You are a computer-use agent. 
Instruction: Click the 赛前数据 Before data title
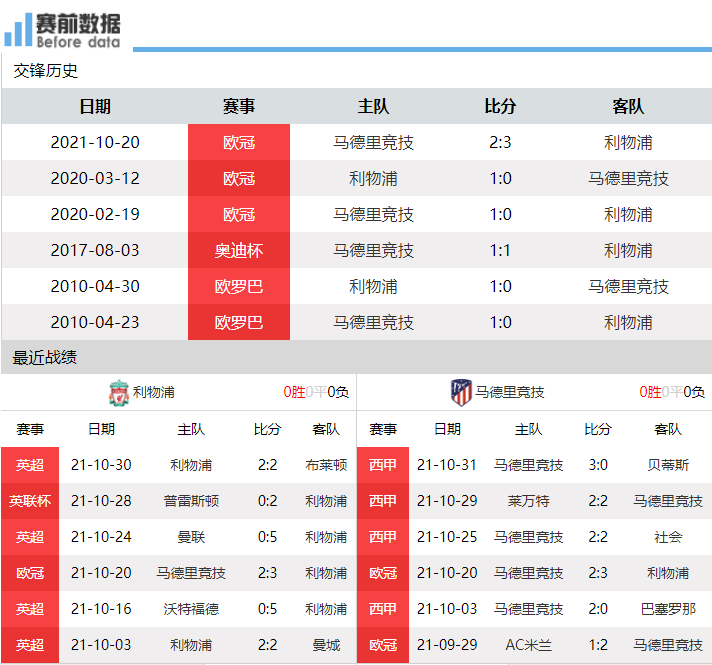click(x=78, y=30)
